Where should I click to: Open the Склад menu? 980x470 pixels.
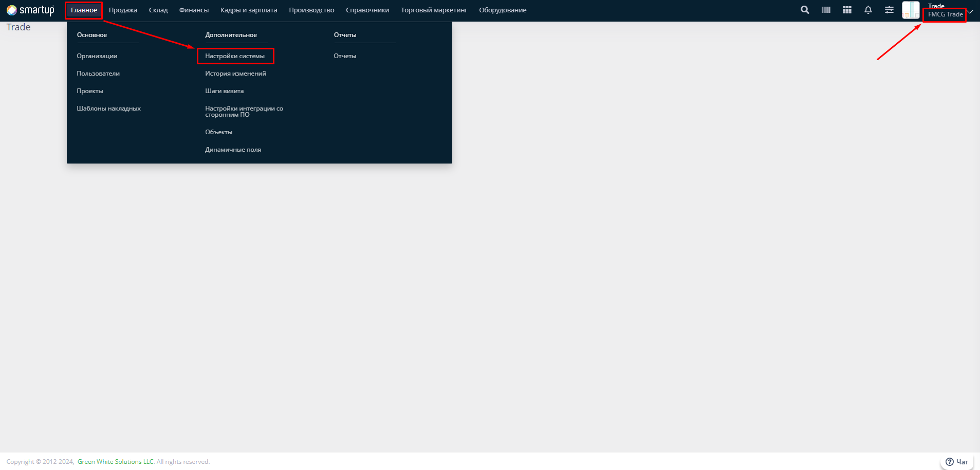click(x=158, y=10)
